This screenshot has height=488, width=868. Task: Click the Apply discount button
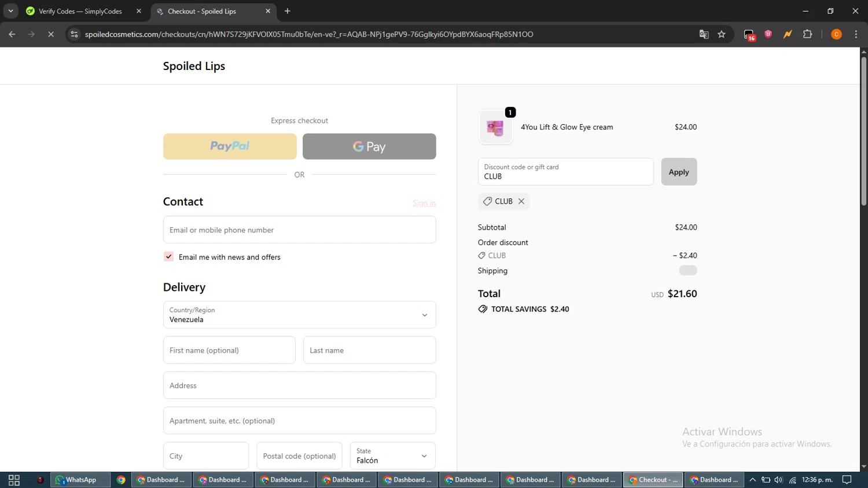coord(679,172)
